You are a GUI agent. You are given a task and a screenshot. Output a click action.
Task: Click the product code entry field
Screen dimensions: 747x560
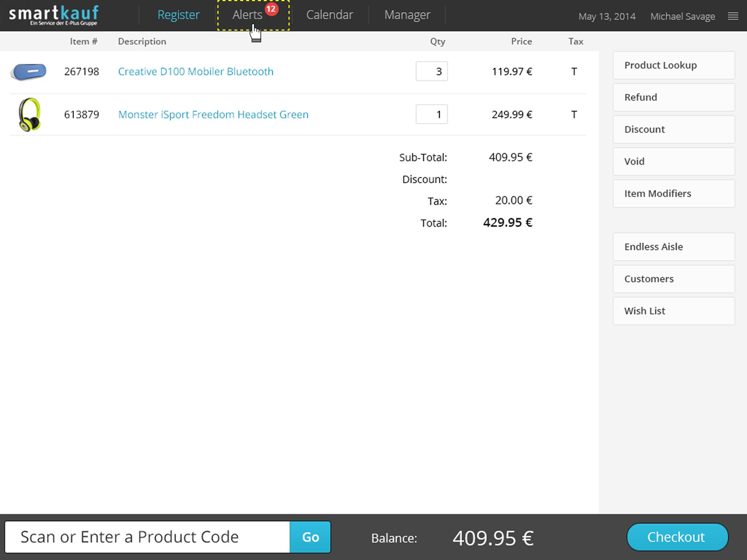147,537
